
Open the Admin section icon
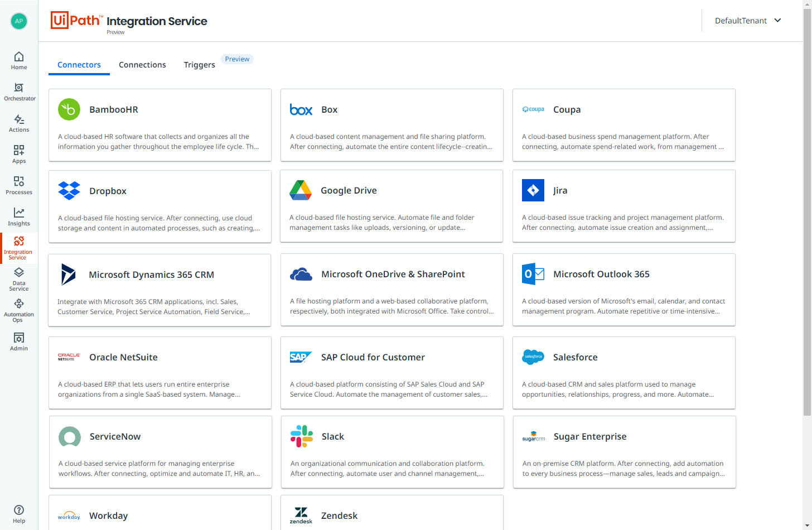[18, 340]
